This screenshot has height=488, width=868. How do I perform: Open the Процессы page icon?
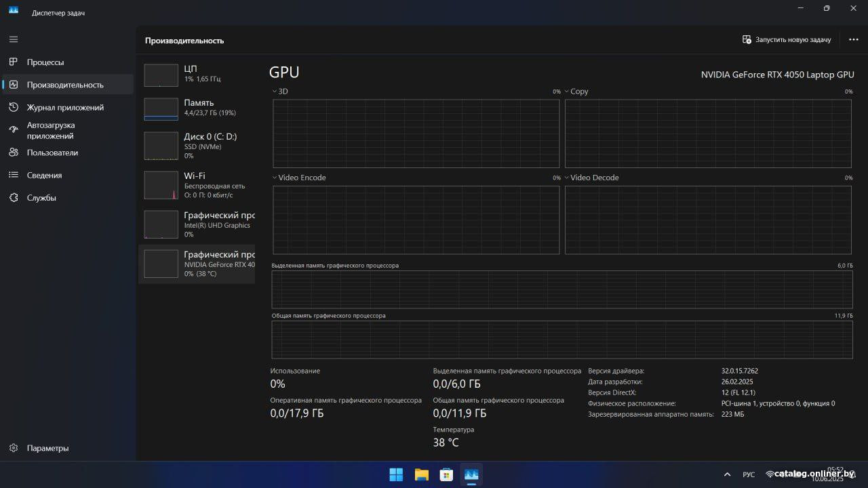[x=14, y=62]
